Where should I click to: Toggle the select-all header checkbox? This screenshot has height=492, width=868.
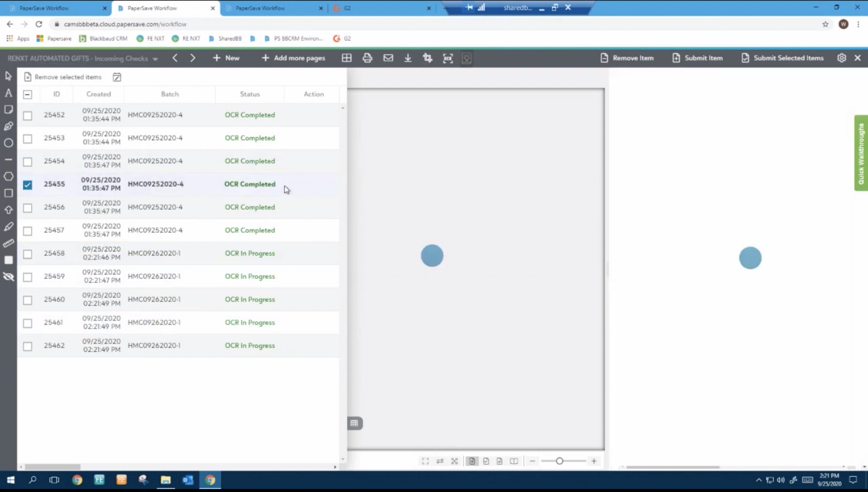tap(28, 94)
